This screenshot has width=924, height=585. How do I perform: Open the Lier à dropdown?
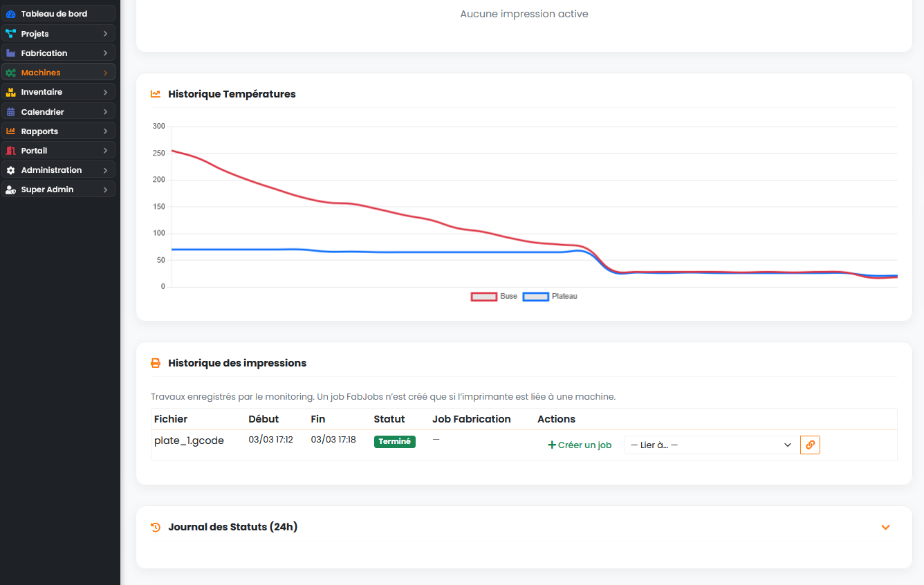pyautogui.click(x=710, y=445)
